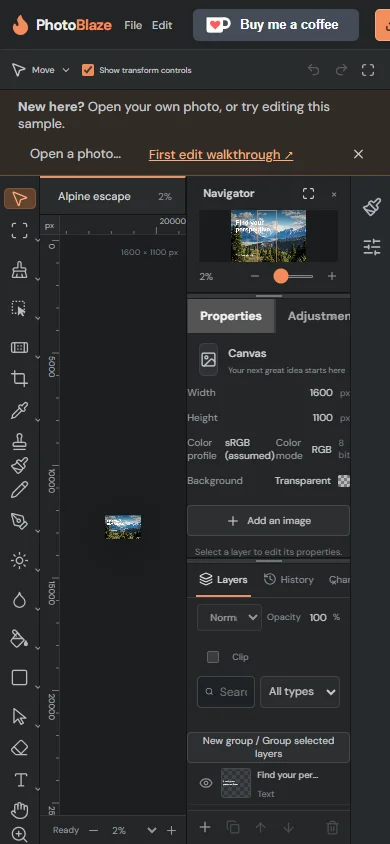Viewport: 390px width, 844px height.
Task: Select the Alpine escape document tab
Action: [113, 196]
